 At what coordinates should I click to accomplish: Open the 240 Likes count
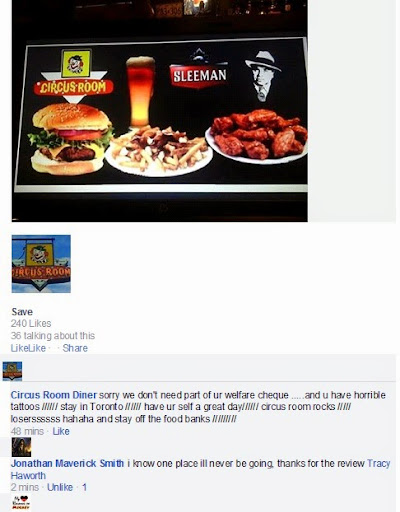click(31, 323)
